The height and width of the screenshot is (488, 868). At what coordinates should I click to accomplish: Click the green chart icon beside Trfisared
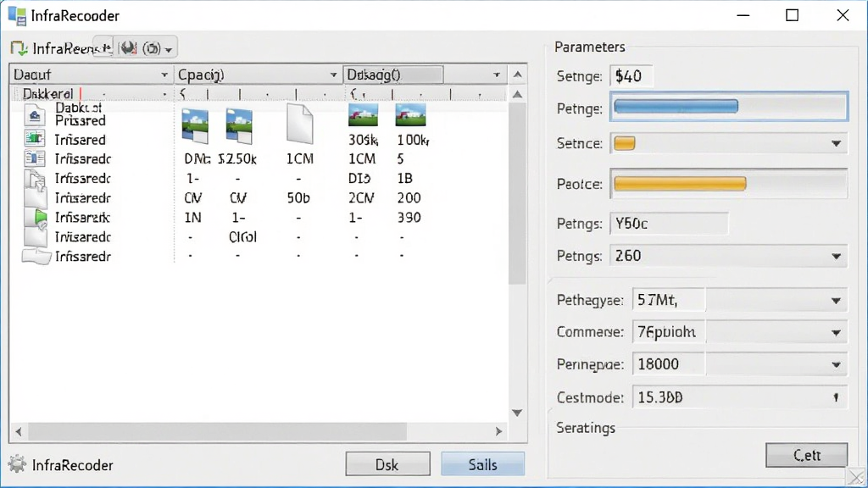tap(34, 138)
